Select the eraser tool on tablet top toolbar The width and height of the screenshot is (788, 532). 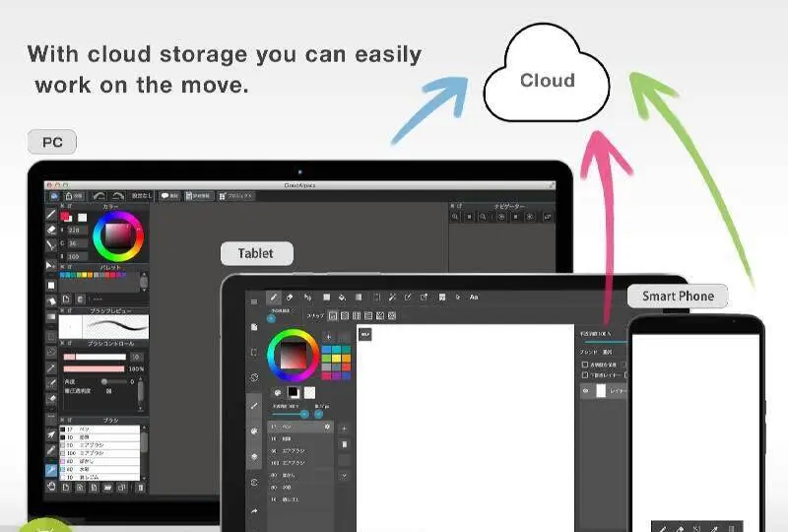290,298
